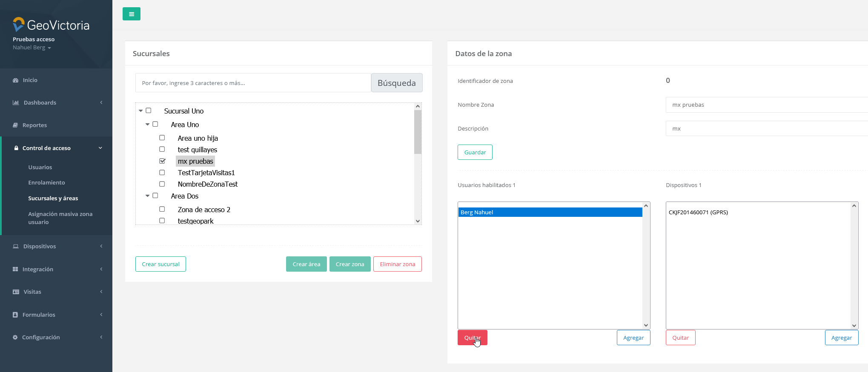Open the Nahuel Berg user dropdown
The width and height of the screenshot is (868, 372).
coord(32,48)
